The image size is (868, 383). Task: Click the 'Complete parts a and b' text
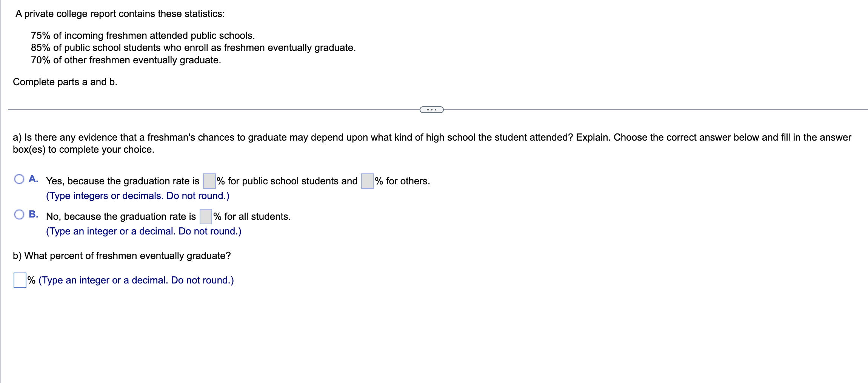(x=65, y=82)
